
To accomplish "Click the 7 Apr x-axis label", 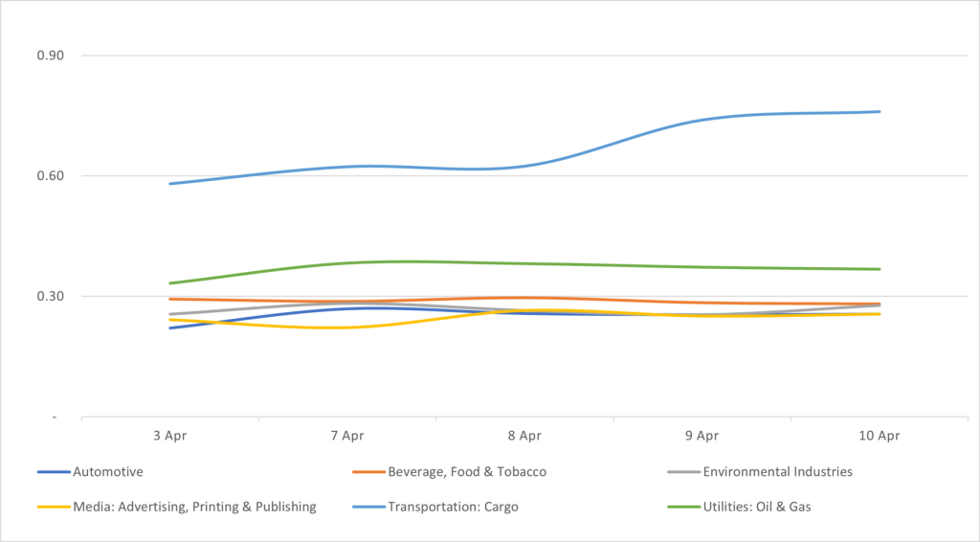I will [x=346, y=436].
